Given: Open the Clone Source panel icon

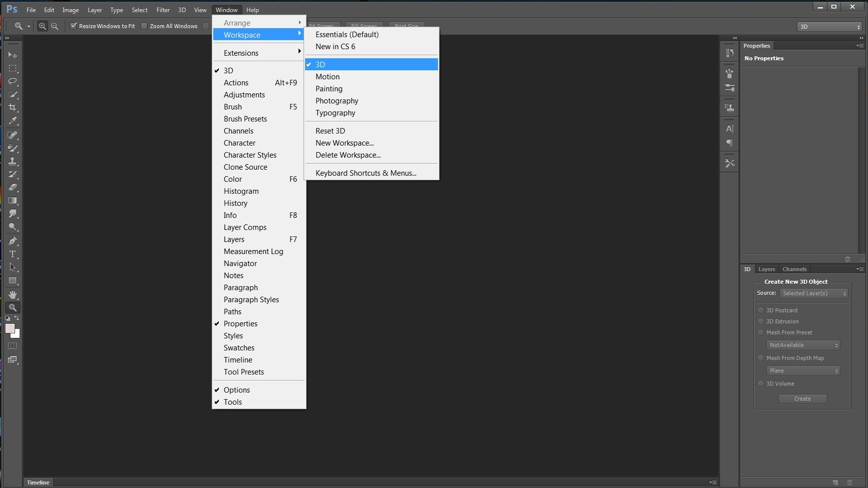Looking at the screenshot, I should (x=730, y=107).
